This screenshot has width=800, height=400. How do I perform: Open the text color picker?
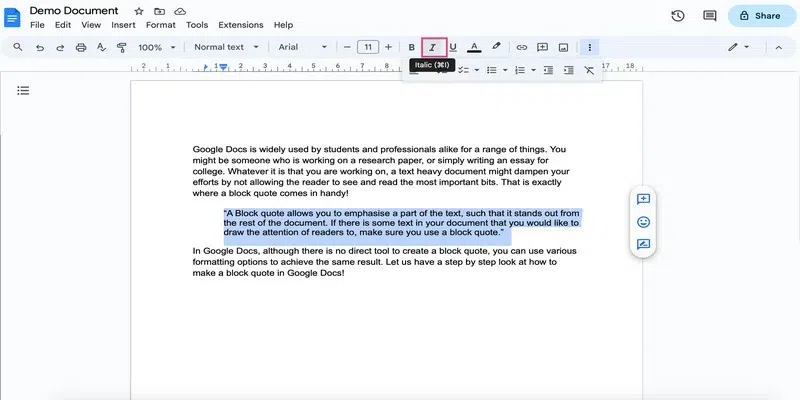click(474, 47)
